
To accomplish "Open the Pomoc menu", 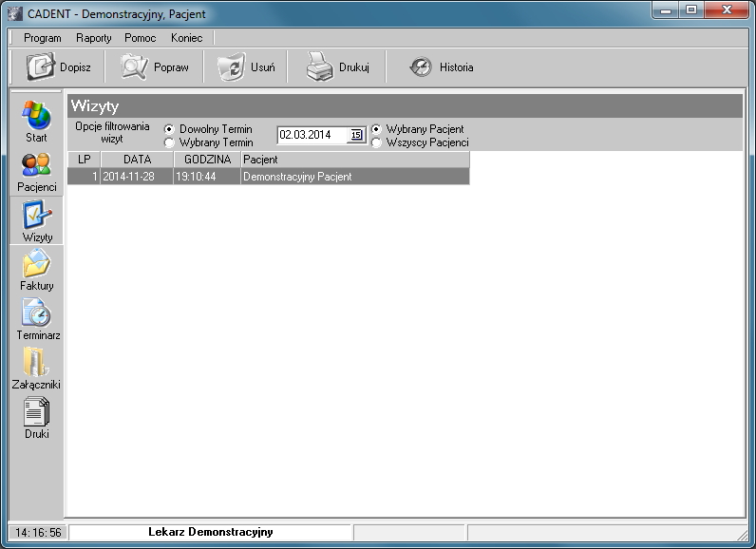I will (141, 38).
